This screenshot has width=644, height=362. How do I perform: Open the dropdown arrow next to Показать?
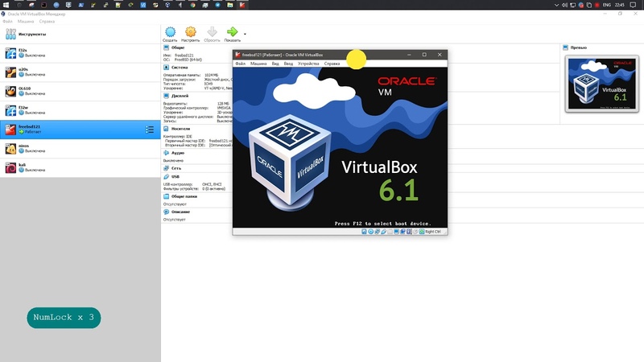click(245, 34)
